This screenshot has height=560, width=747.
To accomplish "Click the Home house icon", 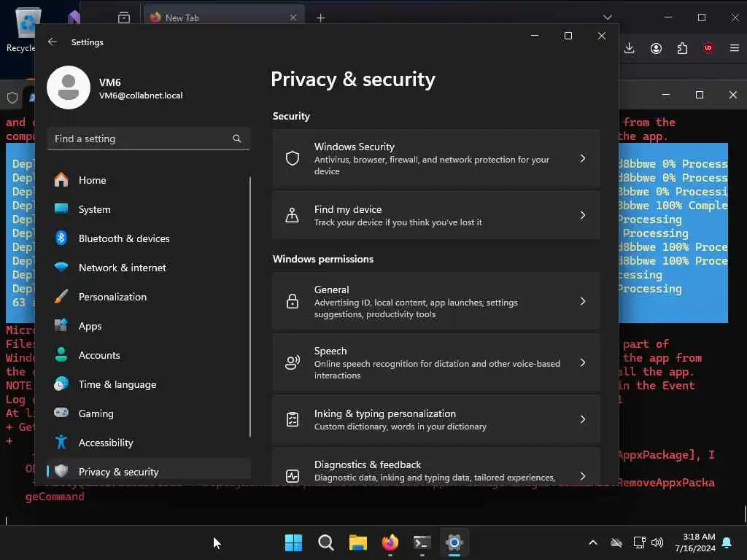I will (61, 179).
